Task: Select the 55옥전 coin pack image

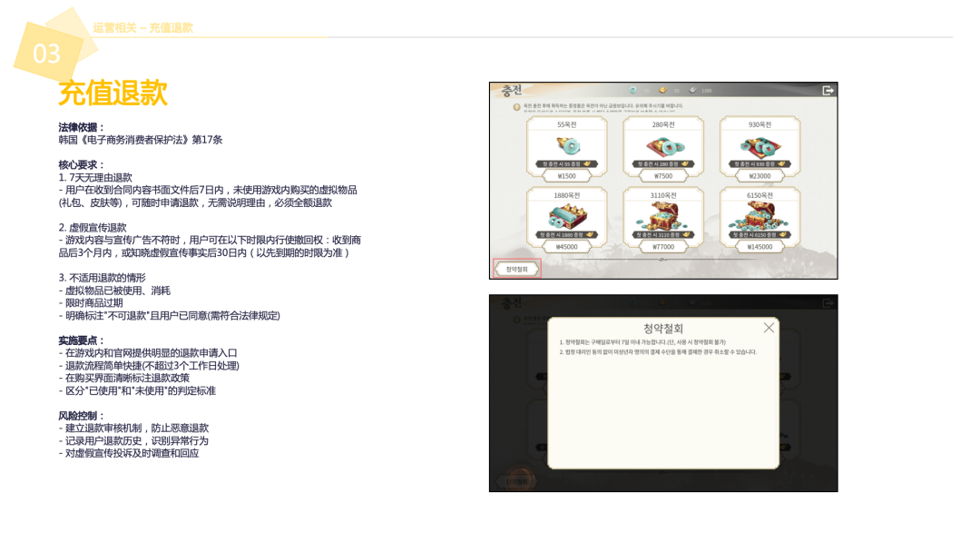Action: coord(567,145)
